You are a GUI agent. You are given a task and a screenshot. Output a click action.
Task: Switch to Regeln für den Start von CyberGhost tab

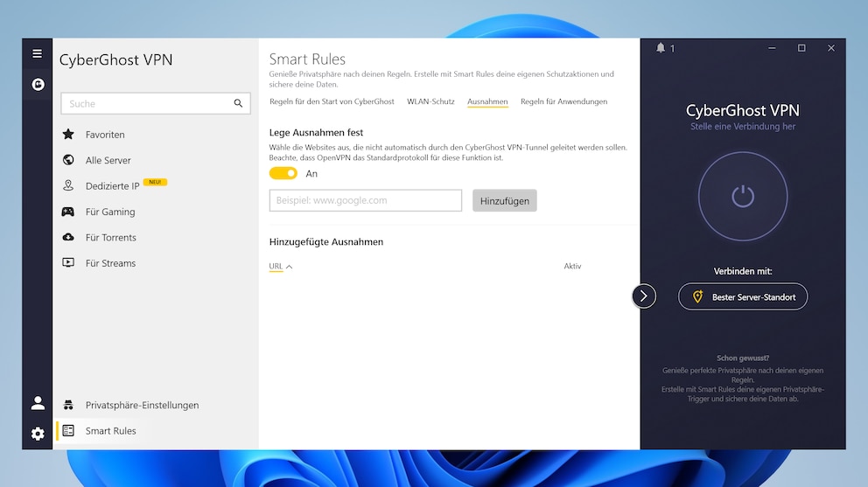point(332,101)
